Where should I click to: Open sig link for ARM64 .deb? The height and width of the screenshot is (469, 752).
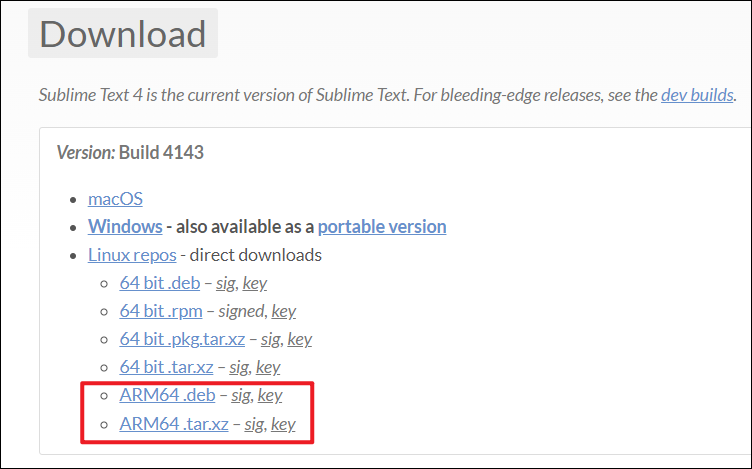[x=241, y=396]
